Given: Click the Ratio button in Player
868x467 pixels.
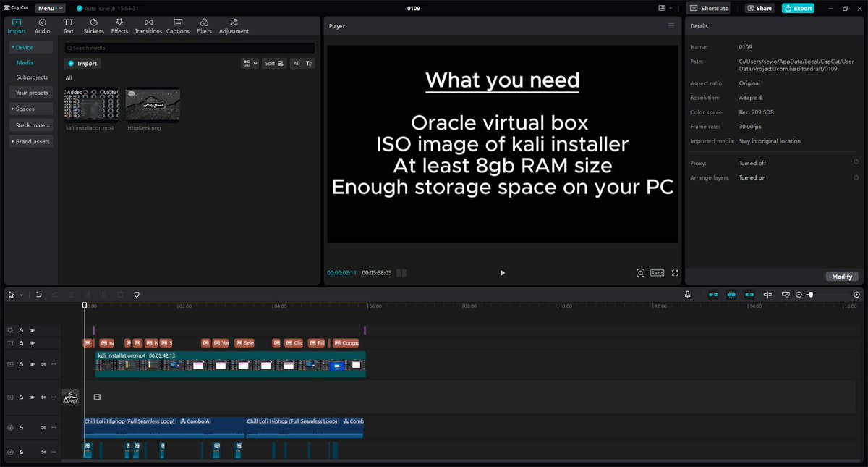Looking at the screenshot, I should coord(657,273).
